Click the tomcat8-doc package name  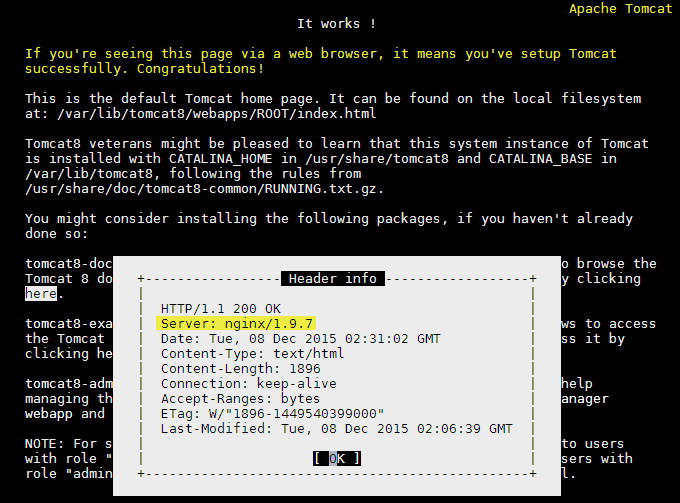tap(62, 264)
